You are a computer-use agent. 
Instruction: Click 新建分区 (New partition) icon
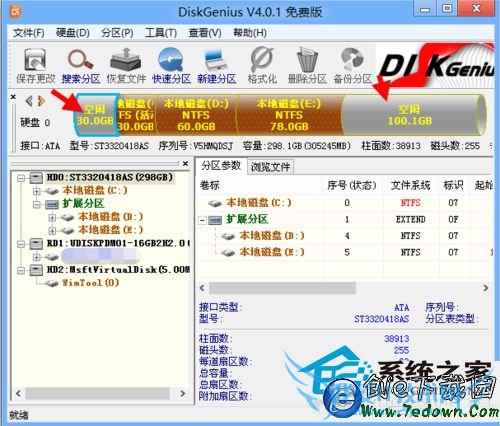point(216,66)
